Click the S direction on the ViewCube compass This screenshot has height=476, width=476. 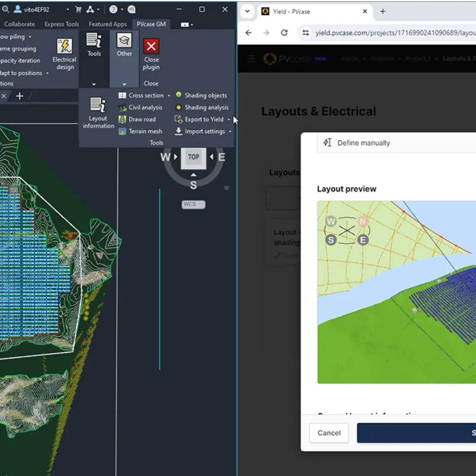coord(193,185)
